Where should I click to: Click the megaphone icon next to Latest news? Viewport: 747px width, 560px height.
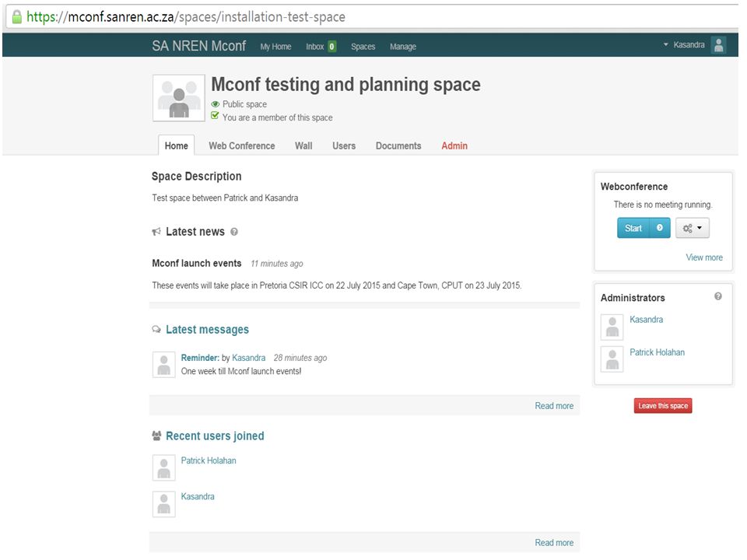[156, 232]
